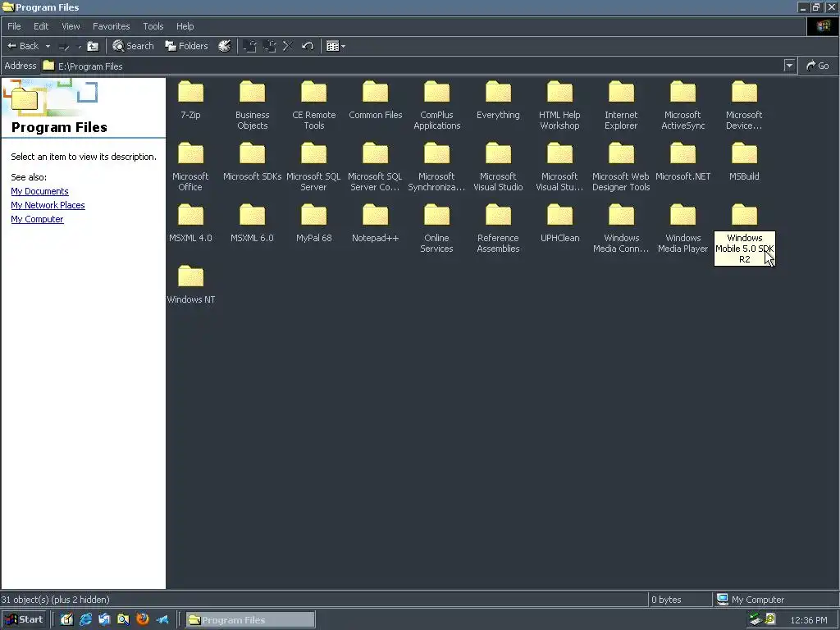Image resolution: width=840 pixels, height=630 pixels.
Task: Select the Microsoft SDKs folder
Action: pos(253,162)
